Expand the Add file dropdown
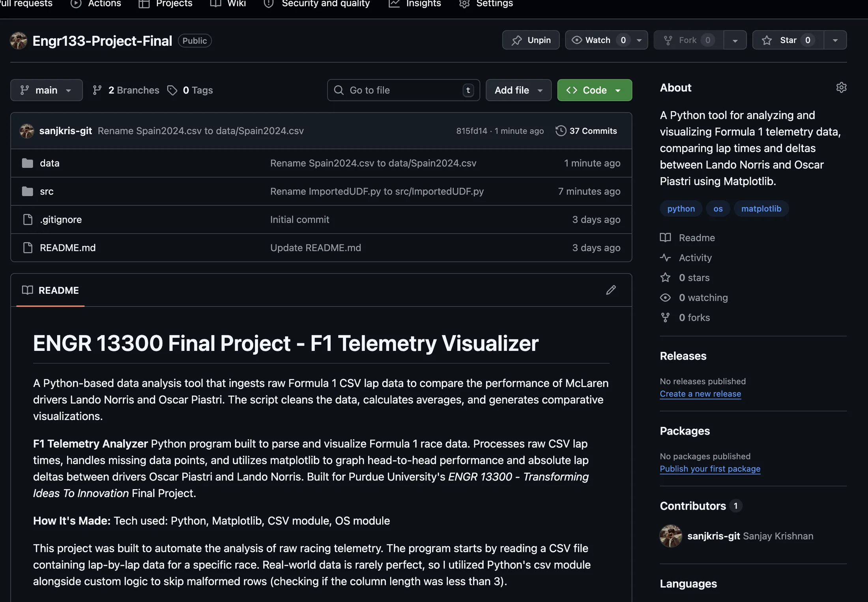Screen dimensions: 868x602 click(x=518, y=90)
